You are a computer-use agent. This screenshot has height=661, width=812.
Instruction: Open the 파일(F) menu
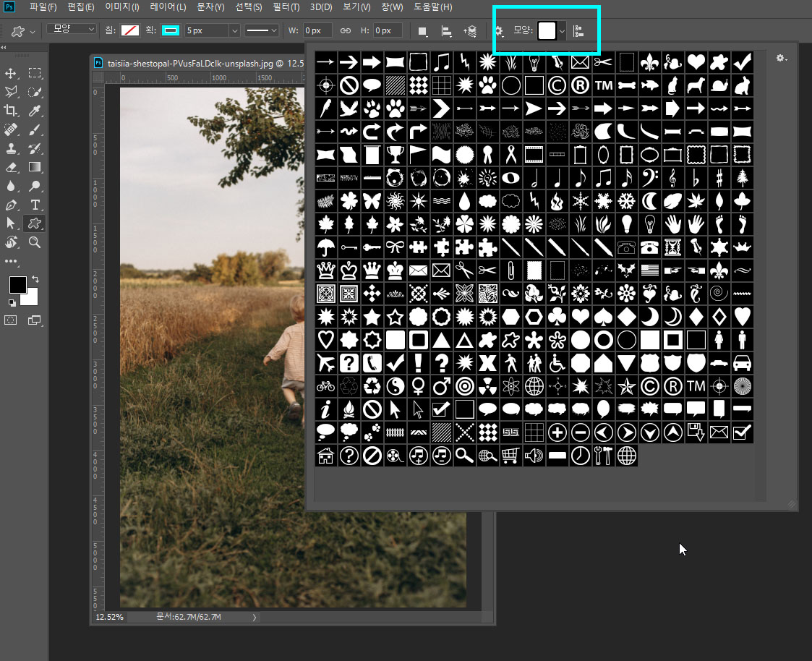coord(43,7)
